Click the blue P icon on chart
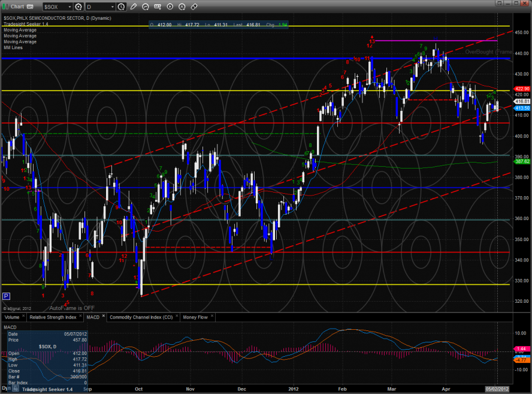This screenshot has height=394, width=532. 6,296
